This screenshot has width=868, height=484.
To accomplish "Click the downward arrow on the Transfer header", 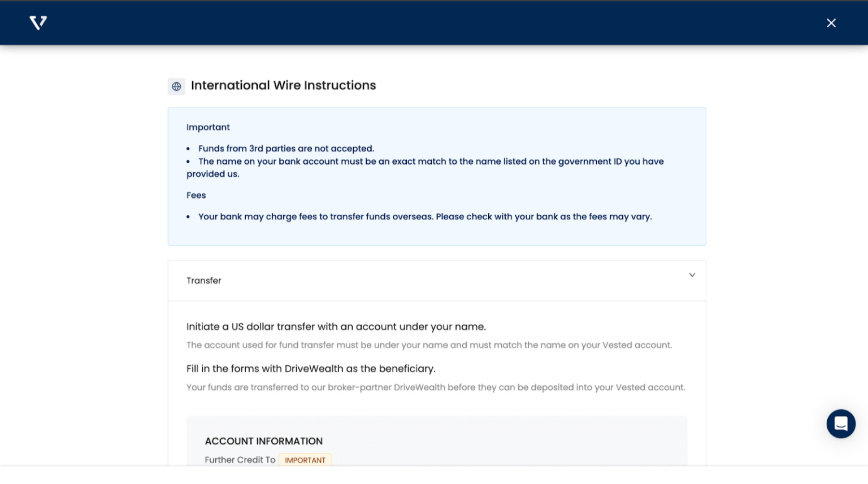I will click(692, 275).
